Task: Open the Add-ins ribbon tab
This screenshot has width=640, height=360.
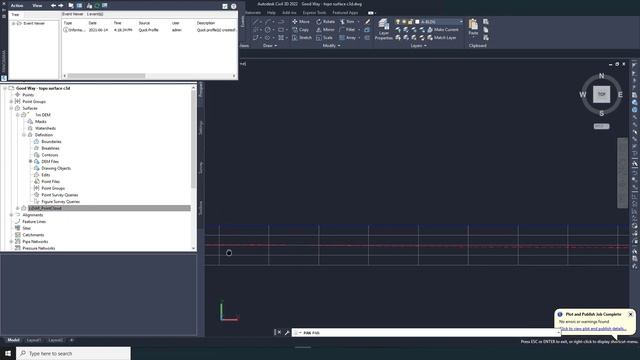Action: [x=289, y=13]
